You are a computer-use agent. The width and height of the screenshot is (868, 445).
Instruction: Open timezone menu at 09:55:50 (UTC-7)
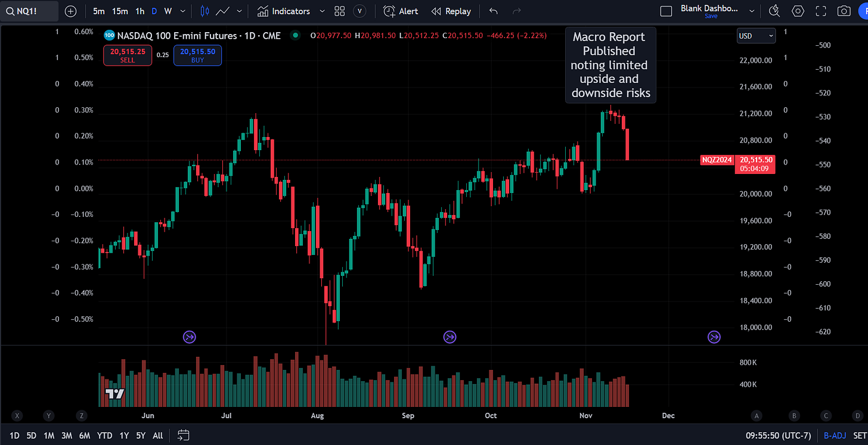tap(777, 435)
